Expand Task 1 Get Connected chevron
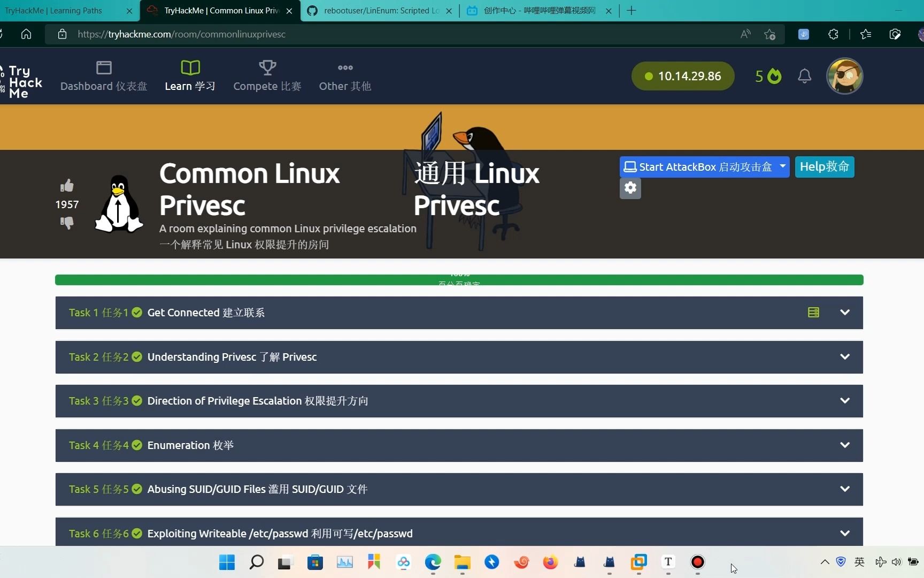Screen dimensions: 924x578 click(845, 312)
